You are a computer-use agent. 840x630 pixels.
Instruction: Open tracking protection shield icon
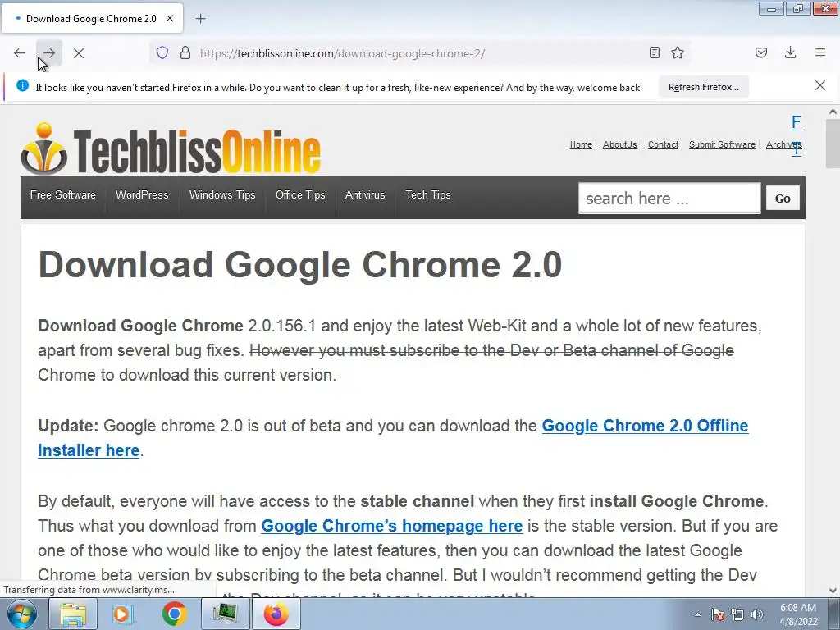click(162, 53)
